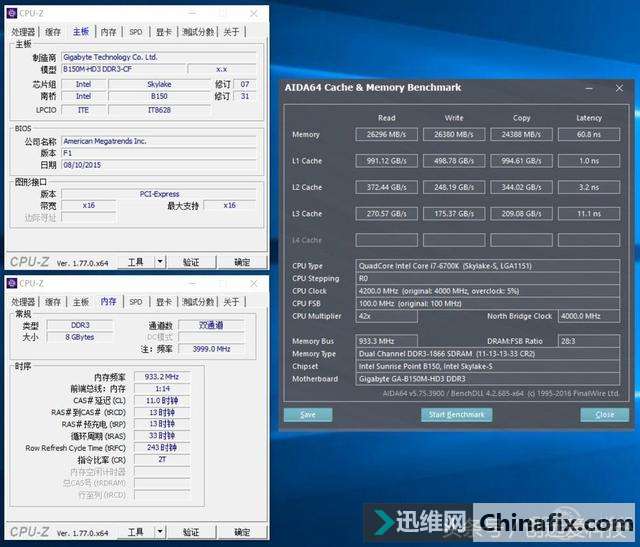Click the PCI-Express graphics interface field
The image size is (640, 547).
click(x=159, y=194)
